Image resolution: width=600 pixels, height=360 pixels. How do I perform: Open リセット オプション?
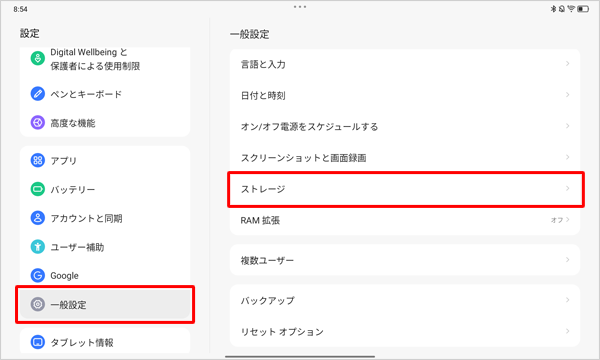point(405,331)
